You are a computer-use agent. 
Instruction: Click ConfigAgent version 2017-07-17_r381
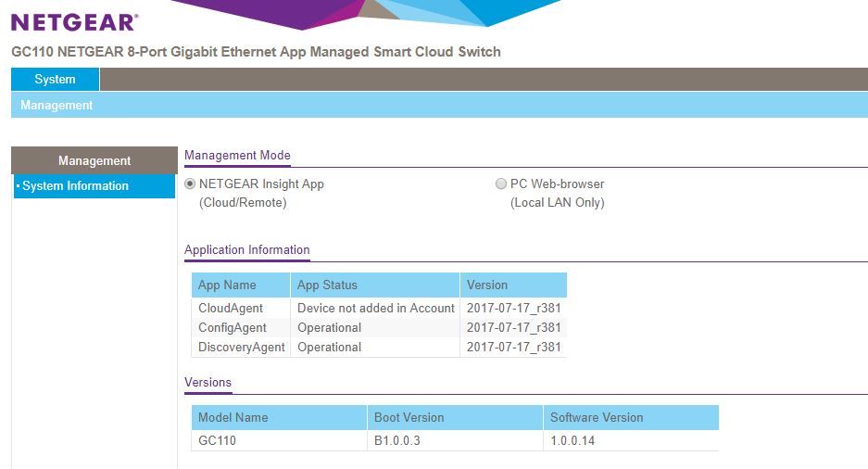[x=514, y=328]
